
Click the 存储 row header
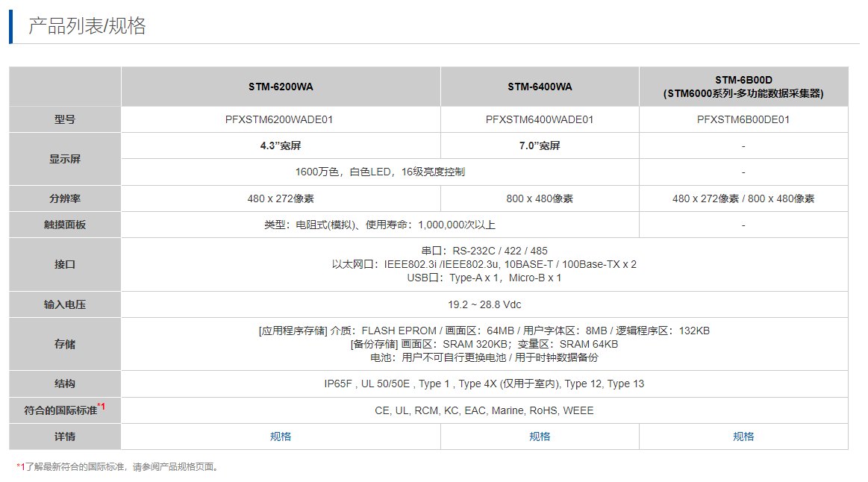pyautogui.click(x=65, y=344)
